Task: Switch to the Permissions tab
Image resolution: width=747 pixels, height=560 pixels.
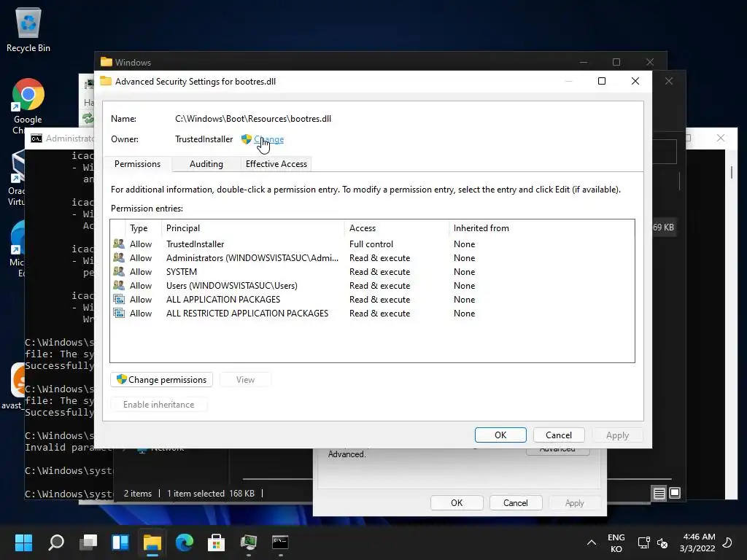Action: [x=137, y=164]
